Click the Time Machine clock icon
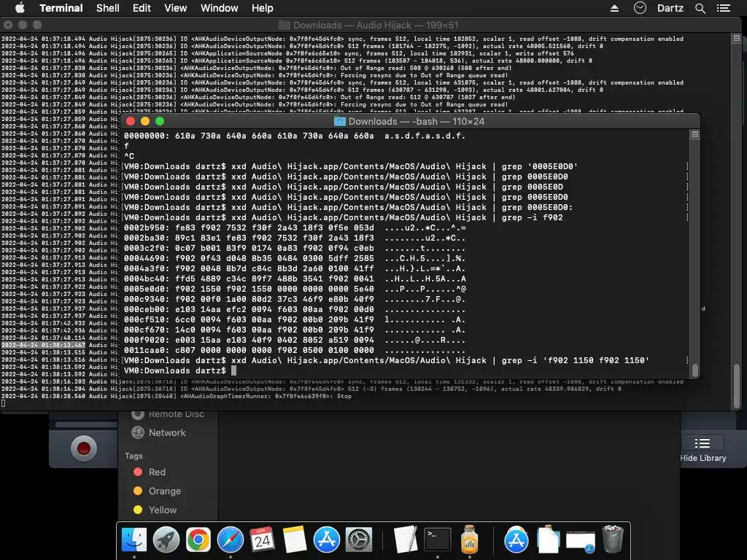The image size is (747, 560). [640, 7]
